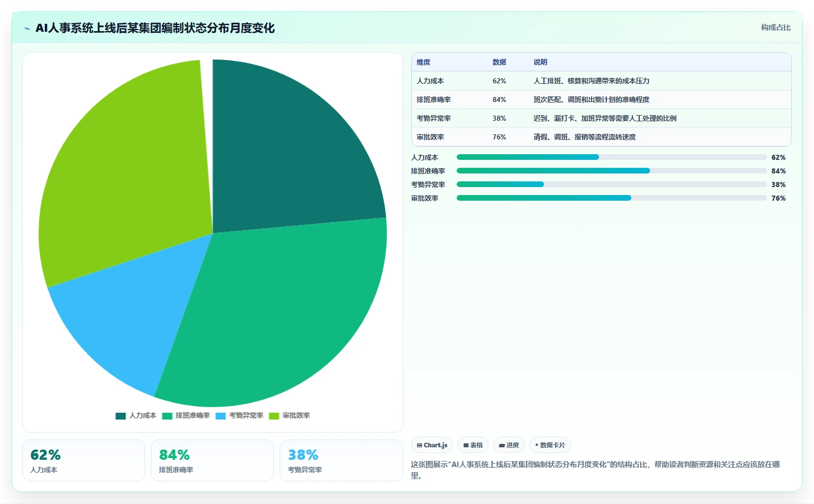Click the 76% value in table
The image size is (814, 504).
pyautogui.click(x=499, y=137)
